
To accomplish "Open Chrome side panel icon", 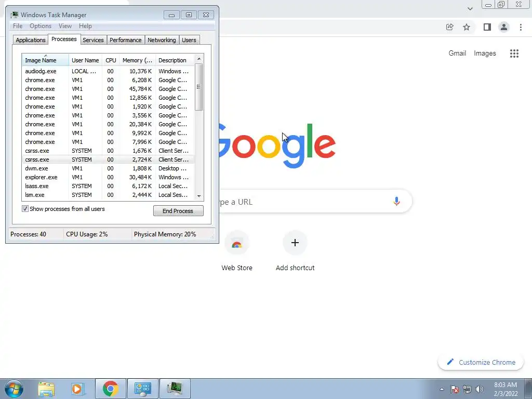I will [x=487, y=27].
